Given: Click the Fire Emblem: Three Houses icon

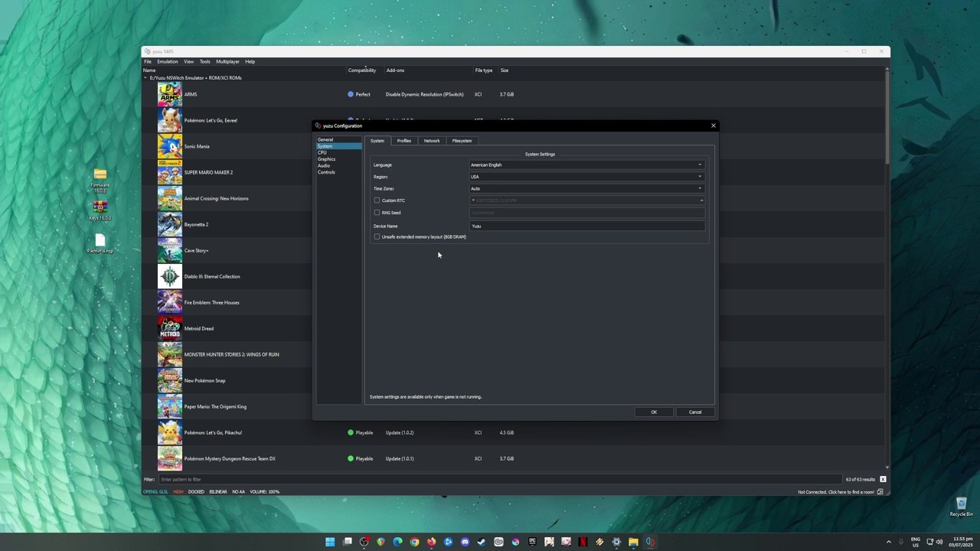Looking at the screenshot, I should click(x=170, y=302).
